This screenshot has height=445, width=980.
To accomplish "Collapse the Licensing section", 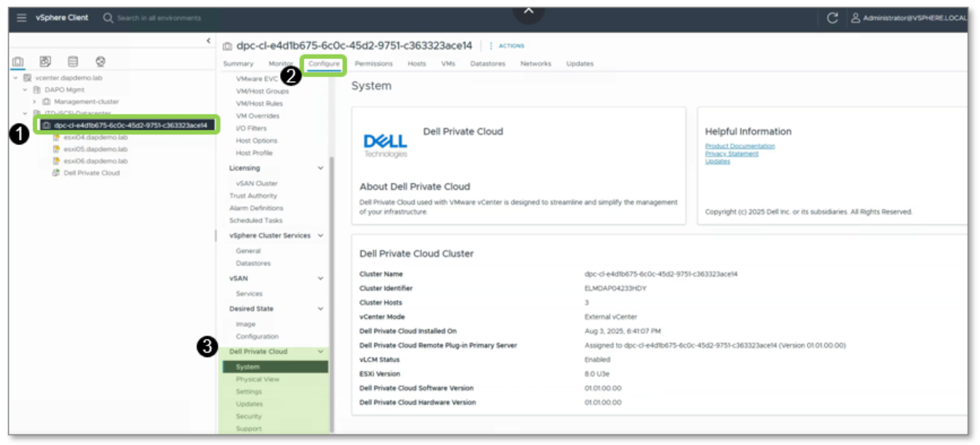I will pos(320,168).
